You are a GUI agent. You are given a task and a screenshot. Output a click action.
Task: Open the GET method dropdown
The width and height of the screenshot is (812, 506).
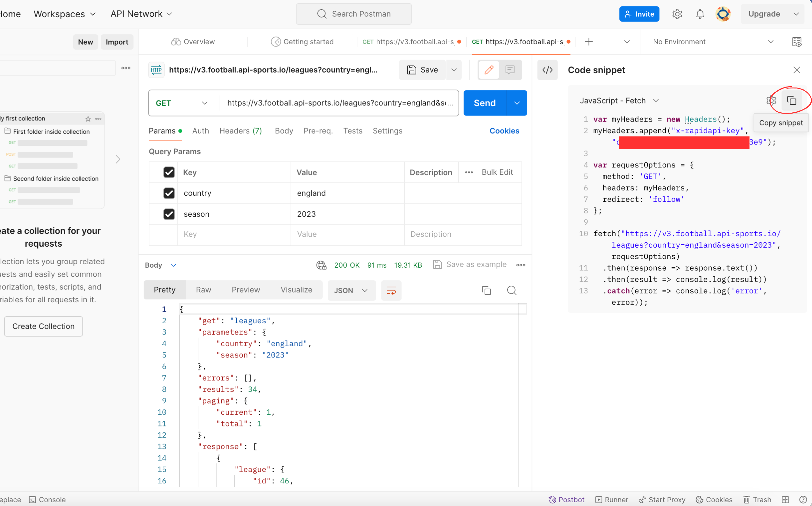tap(182, 103)
